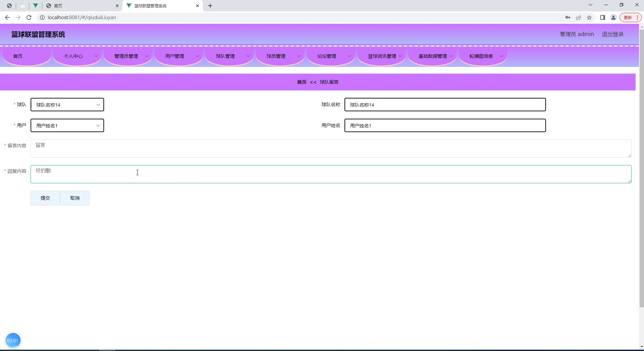
Task: Click the 提交 submit button
Action: tap(45, 198)
